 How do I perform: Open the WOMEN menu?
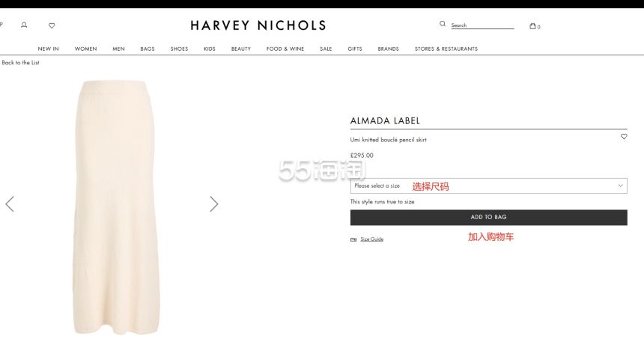click(x=86, y=49)
